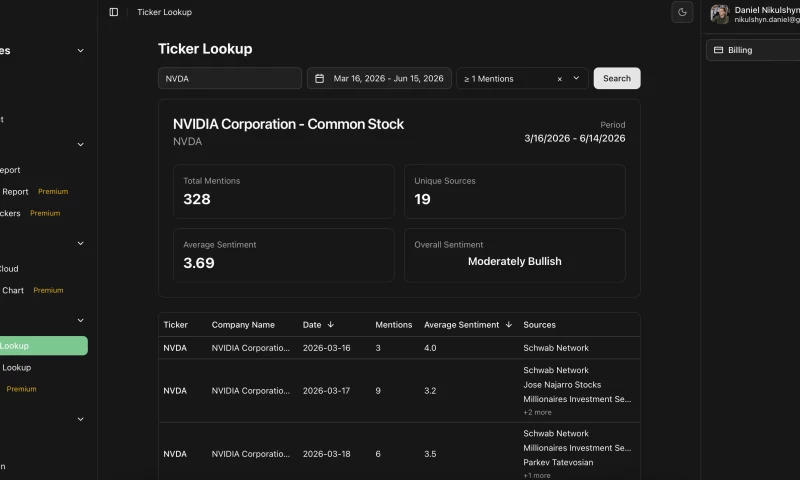The width and height of the screenshot is (800, 480).
Task: Clear the ≥ 1 Mentions filter
Action: point(560,79)
